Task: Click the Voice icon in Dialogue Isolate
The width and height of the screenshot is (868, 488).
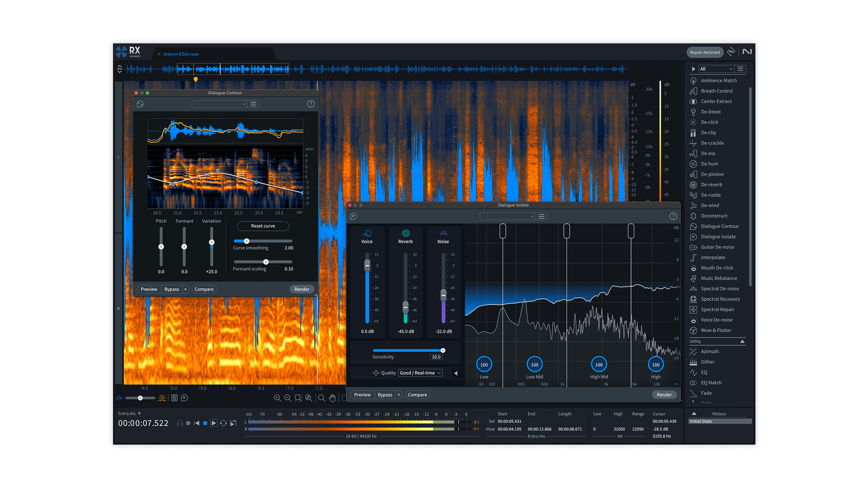Action: point(367,234)
